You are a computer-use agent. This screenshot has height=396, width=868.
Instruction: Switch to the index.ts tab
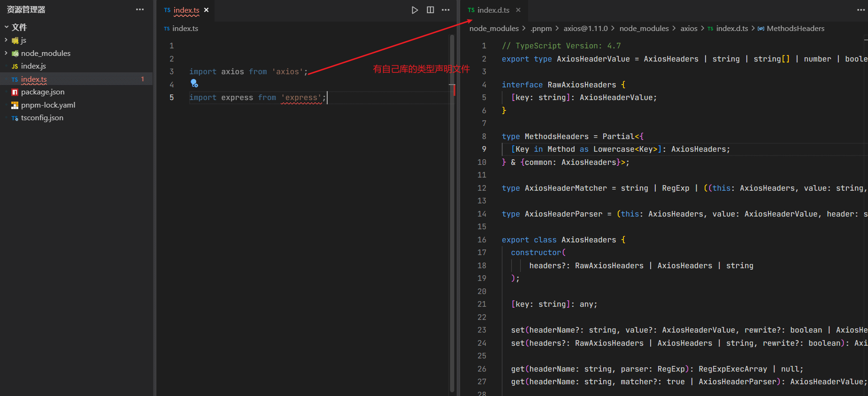click(x=186, y=10)
